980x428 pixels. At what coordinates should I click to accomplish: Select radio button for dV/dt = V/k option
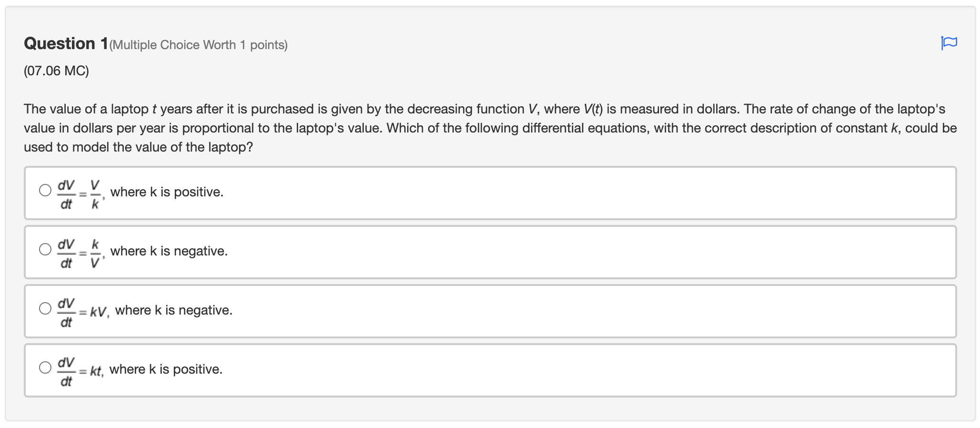(x=45, y=191)
